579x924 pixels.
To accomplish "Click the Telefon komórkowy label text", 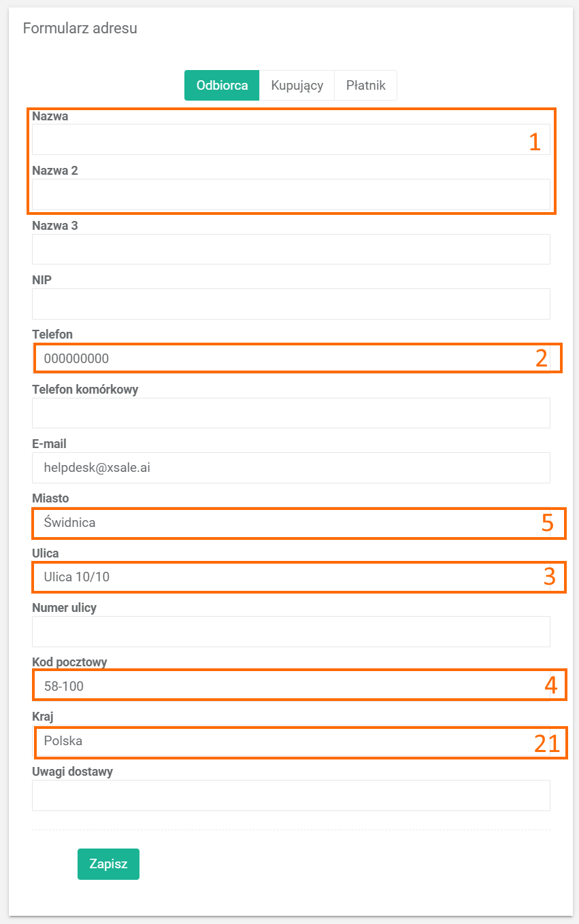I will [x=85, y=390].
